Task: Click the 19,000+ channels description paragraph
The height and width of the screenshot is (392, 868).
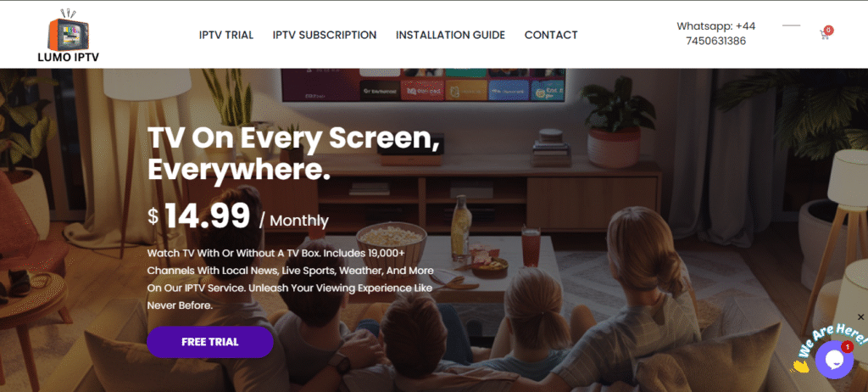Action: [291, 279]
